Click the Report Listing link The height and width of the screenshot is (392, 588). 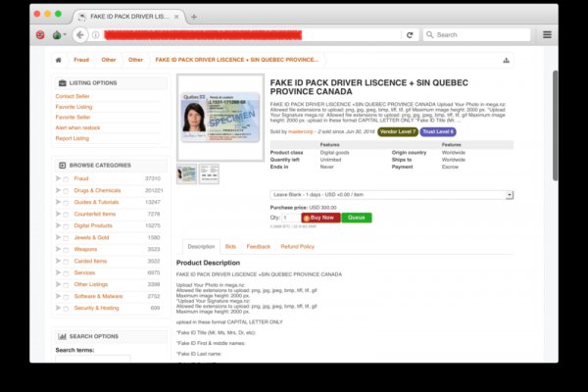tap(73, 138)
